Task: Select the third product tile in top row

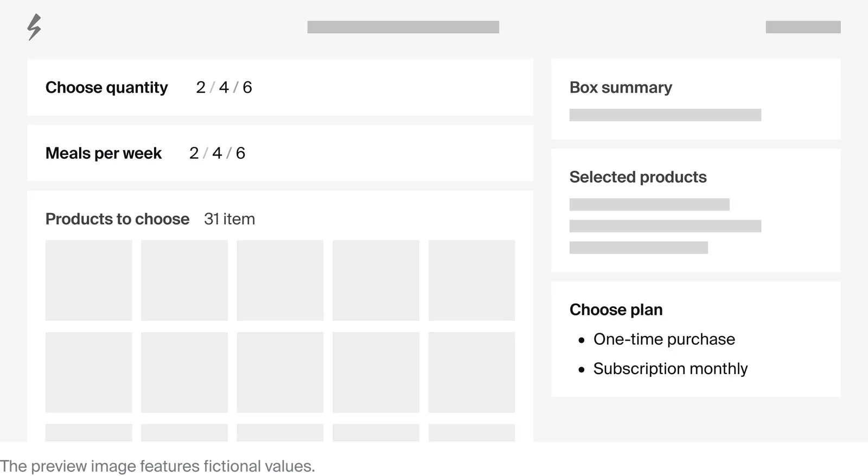Action: click(280, 280)
